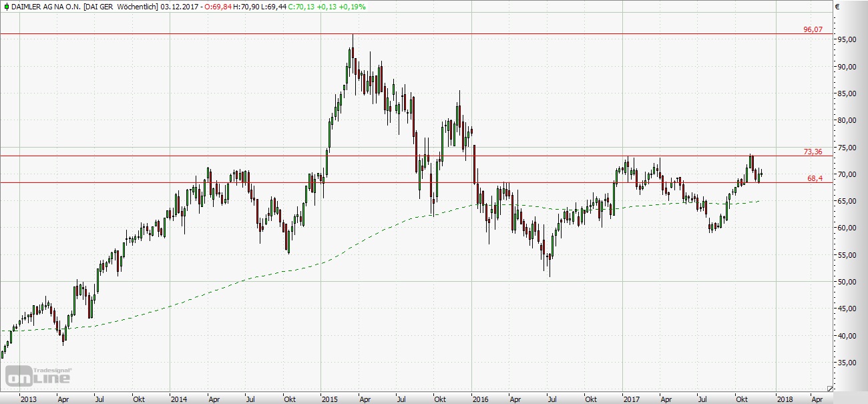The image size is (868, 404).
Task: Click the chart corner scaling icon
Action: [x=830, y=388]
